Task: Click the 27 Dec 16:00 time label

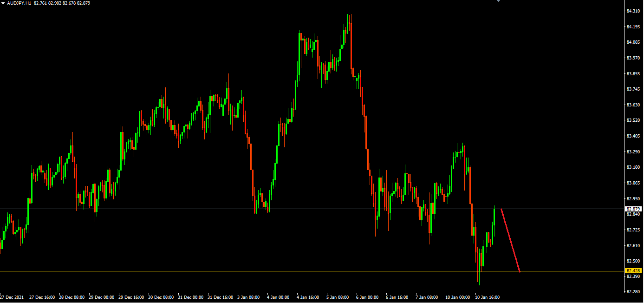Action: tap(42, 297)
